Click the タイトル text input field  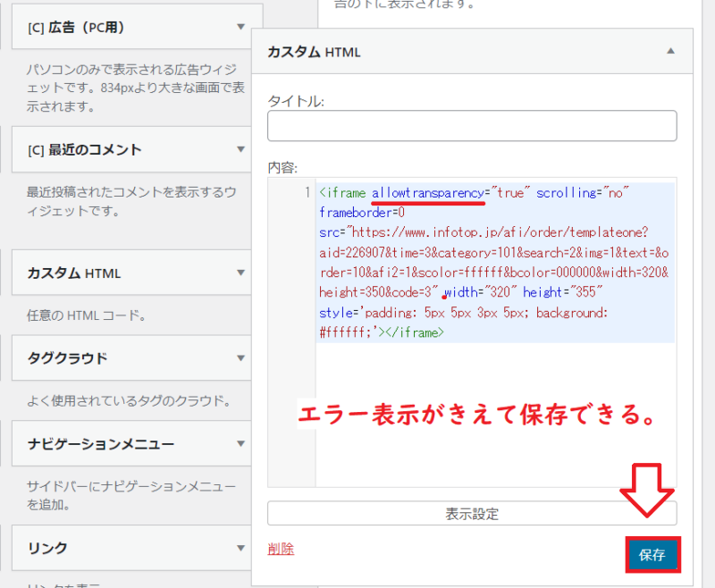pyautogui.click(x=472, y=126)
